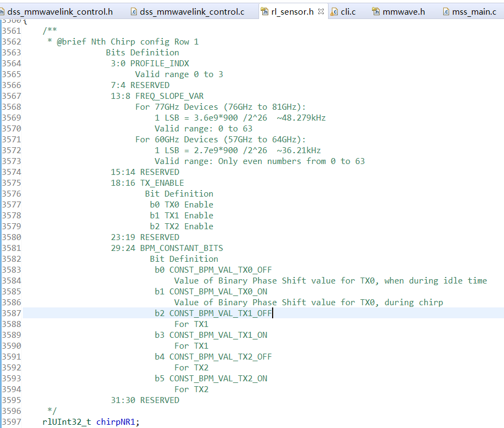Click the text 'b2 CONST_BPM_VAL_TX1_OFF'
Screen dimensions: 504x428
click(213, 313)
